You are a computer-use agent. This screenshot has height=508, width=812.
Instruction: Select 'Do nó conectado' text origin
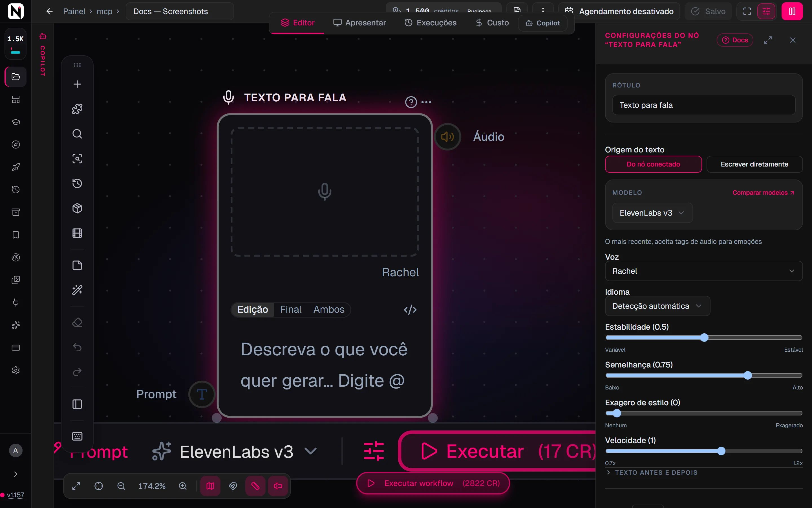pos(653,164)
